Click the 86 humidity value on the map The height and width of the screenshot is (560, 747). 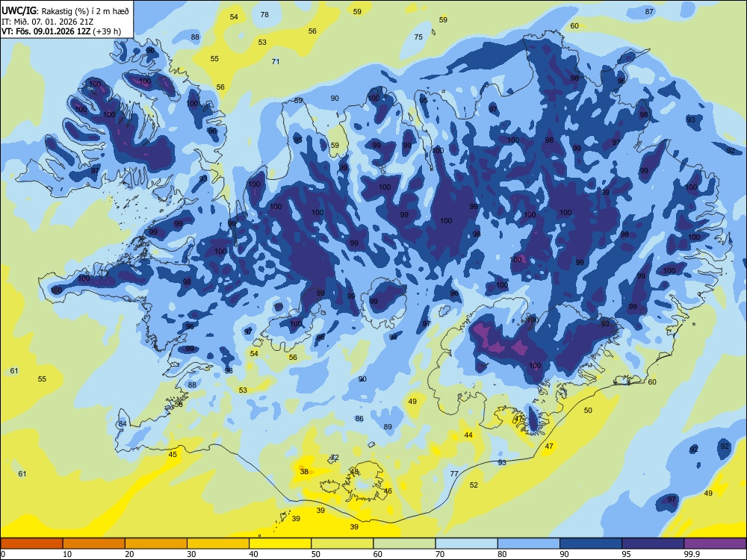click(x=359, y=419)
